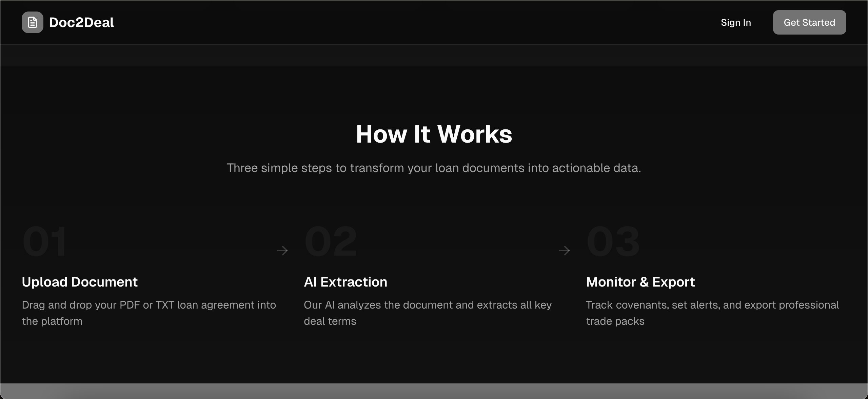This screenshot has width=868, height=399.
Task: Click the Three simple steps subtitle text
Action: pos(434,168)
